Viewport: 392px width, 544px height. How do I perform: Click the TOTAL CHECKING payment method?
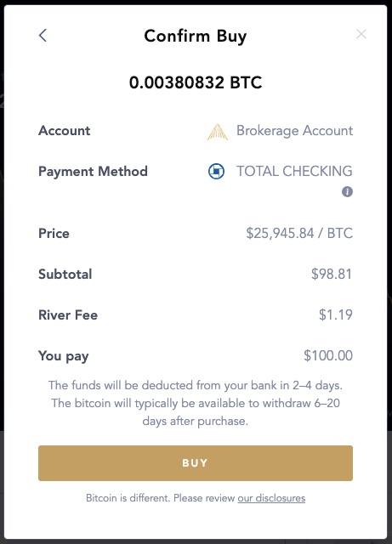[294, 171]
